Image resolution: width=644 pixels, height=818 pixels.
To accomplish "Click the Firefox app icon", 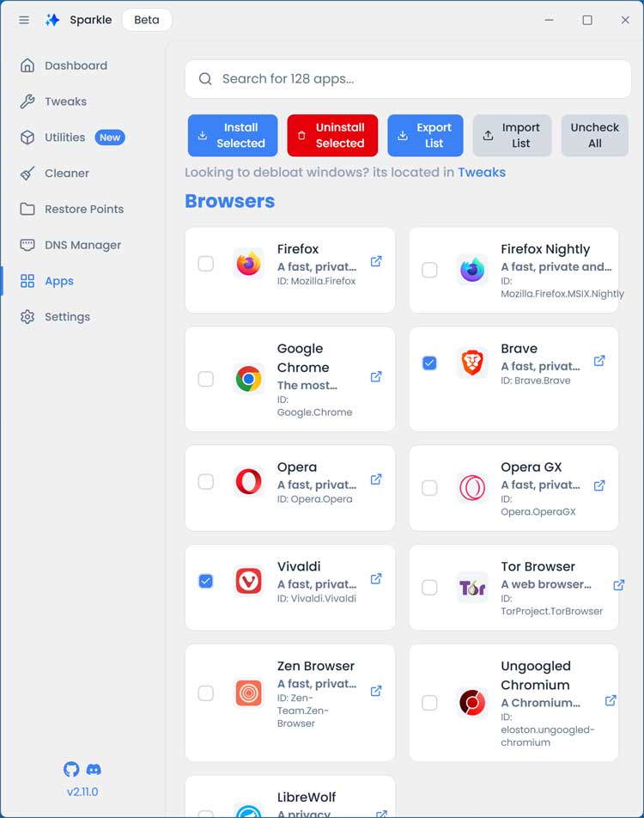I will click(248, 264).
